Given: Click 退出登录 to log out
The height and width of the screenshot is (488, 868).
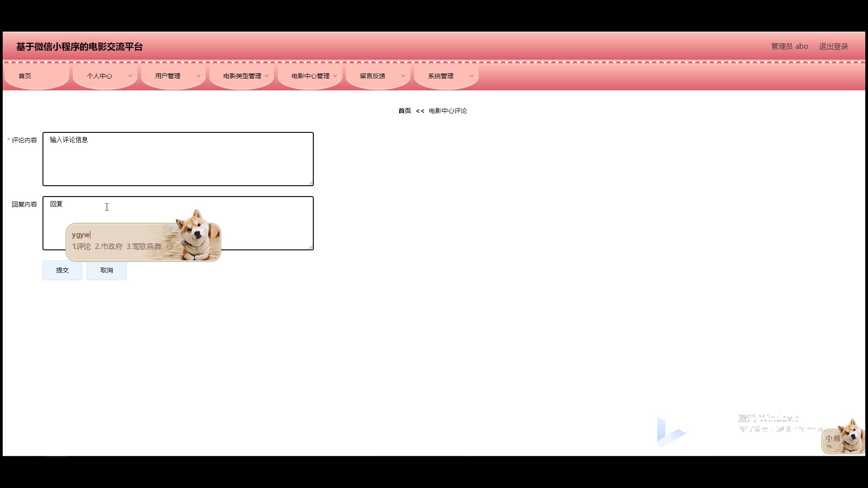Looking at the screenshot, I should (833, 47).
